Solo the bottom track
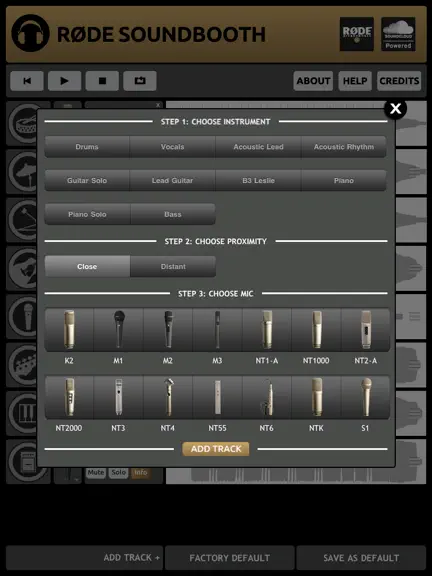The width and height of the screenshot is (432, 576). [119, 473]
